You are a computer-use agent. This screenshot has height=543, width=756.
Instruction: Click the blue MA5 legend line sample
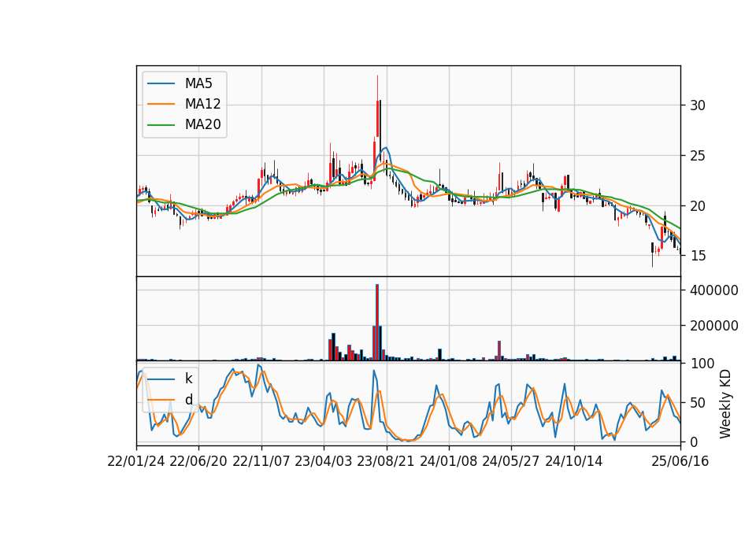pyautogui.click(x=161, y=83)
